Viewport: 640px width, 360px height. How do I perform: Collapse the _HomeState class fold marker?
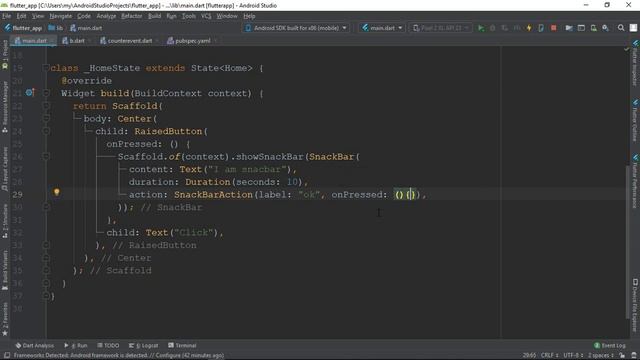[x=46, y=68]
